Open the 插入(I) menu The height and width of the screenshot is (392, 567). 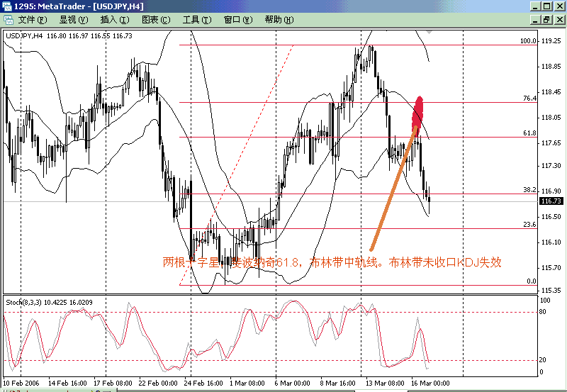tap(115, 20)
